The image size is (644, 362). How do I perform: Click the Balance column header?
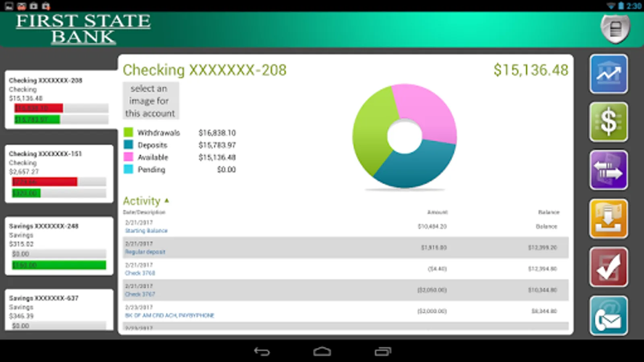tap(549, 212)
